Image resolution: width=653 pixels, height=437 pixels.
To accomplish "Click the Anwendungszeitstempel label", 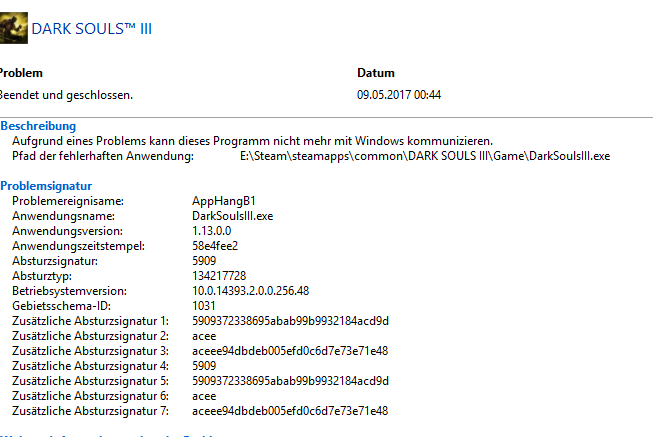I will click(78, 246).
